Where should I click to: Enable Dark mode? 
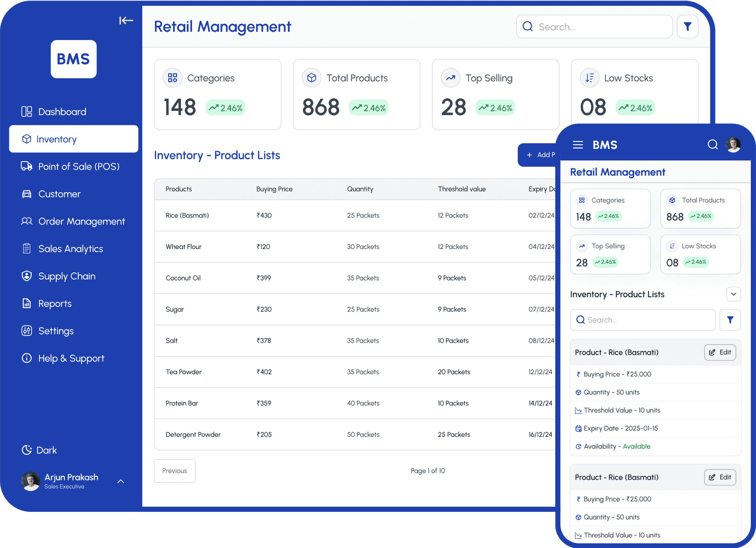39,450
